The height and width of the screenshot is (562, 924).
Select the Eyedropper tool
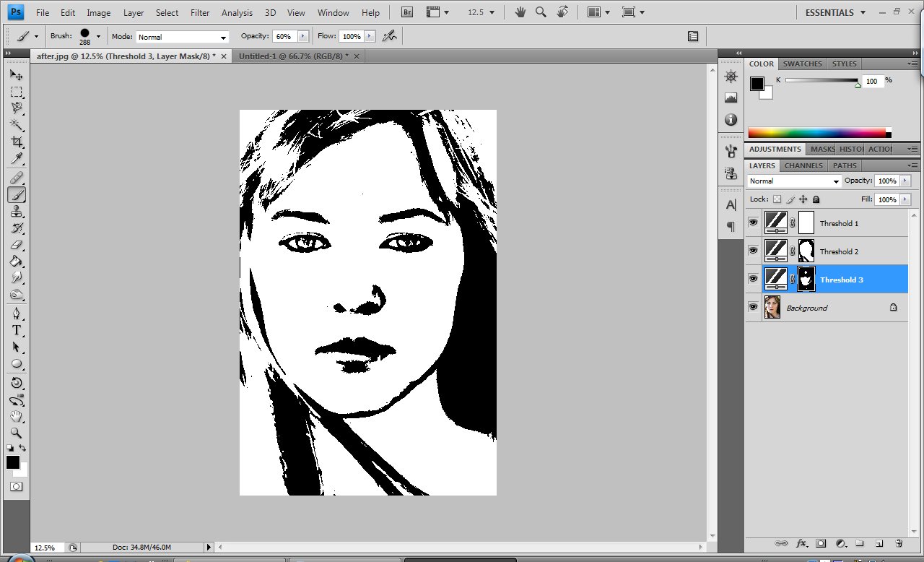pos(16,158)
